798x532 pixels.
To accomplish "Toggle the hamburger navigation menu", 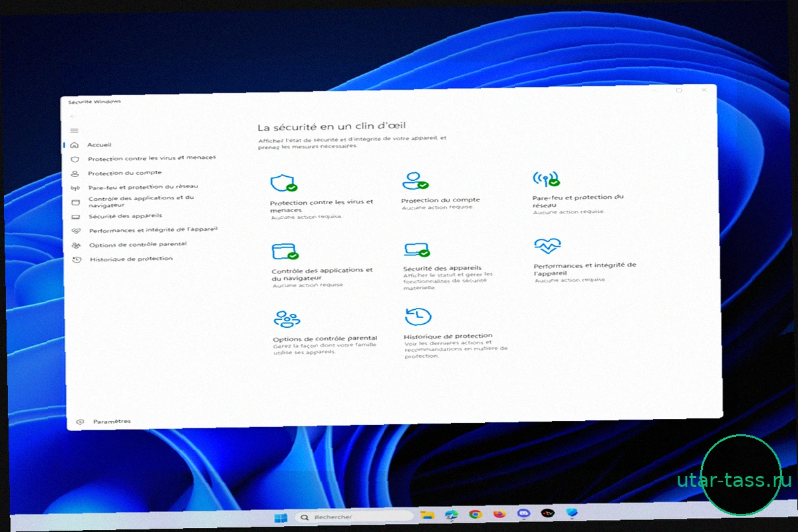I will [x=74, y=130].
